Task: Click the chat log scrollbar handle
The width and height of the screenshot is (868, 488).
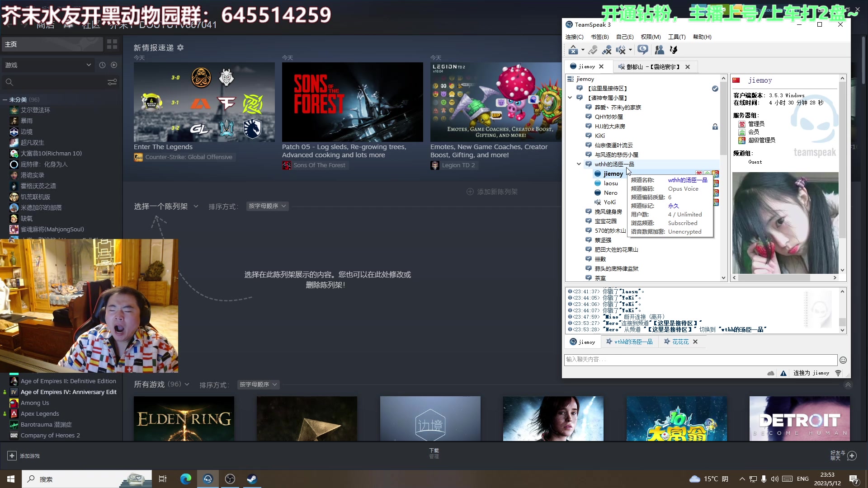Action: click(x=842, y=322)
